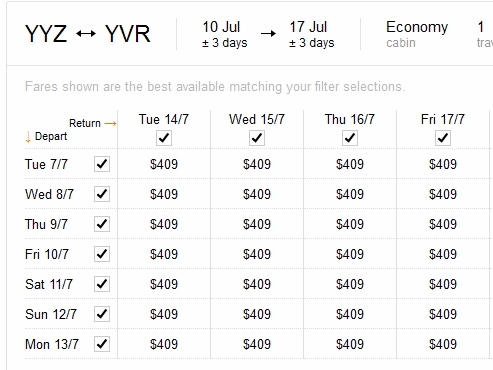Uncheck the Sun 12/7 depart checkbox
This screenshot has height=370, width=493.
point(102,314)
